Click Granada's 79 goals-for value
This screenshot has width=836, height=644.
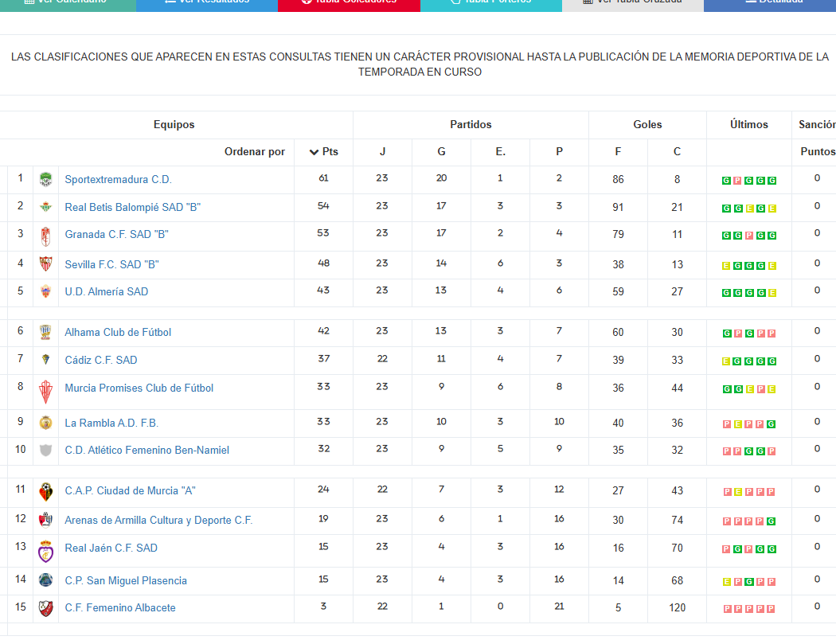(618, 235)
